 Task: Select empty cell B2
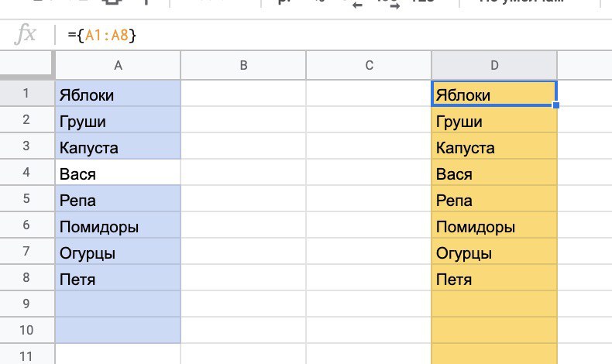(x=243, y=121)
